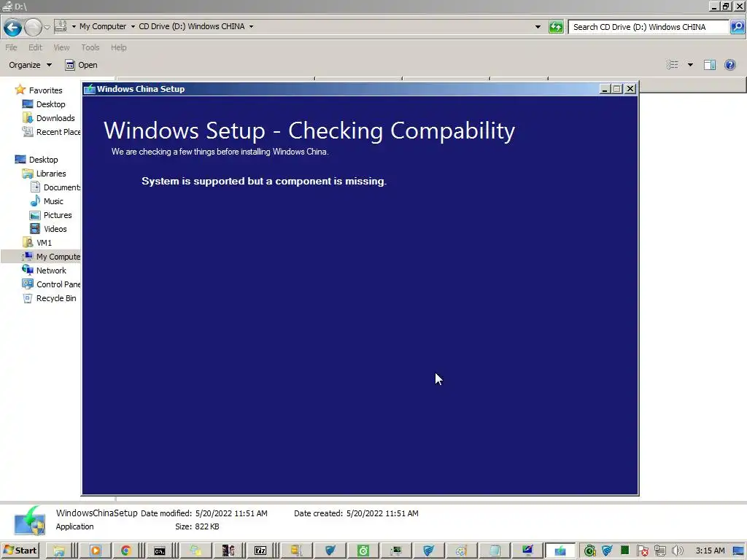
Task: Open the Tools menu
Action: [90, 47]
